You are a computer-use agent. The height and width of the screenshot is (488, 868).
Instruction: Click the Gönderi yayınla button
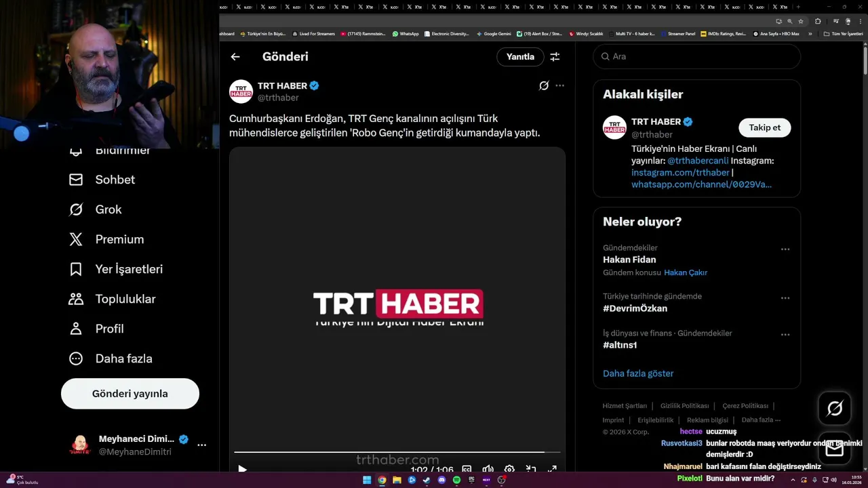click(130, 394)
